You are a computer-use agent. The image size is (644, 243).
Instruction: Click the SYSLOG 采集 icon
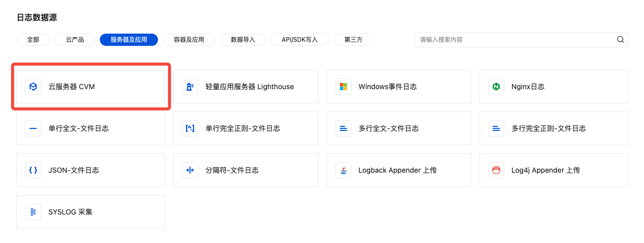(x=33, y=212)
